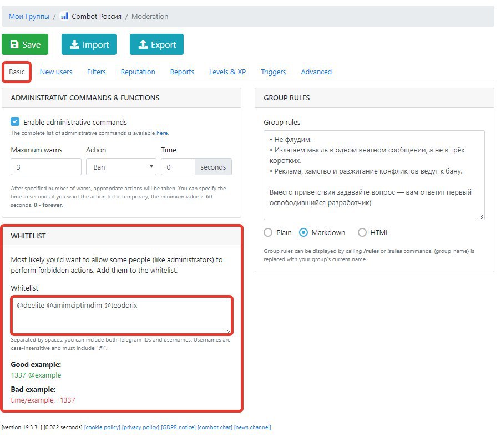
Task: Click Combot Россия in the breadcrumb
Action: (97, 16)
